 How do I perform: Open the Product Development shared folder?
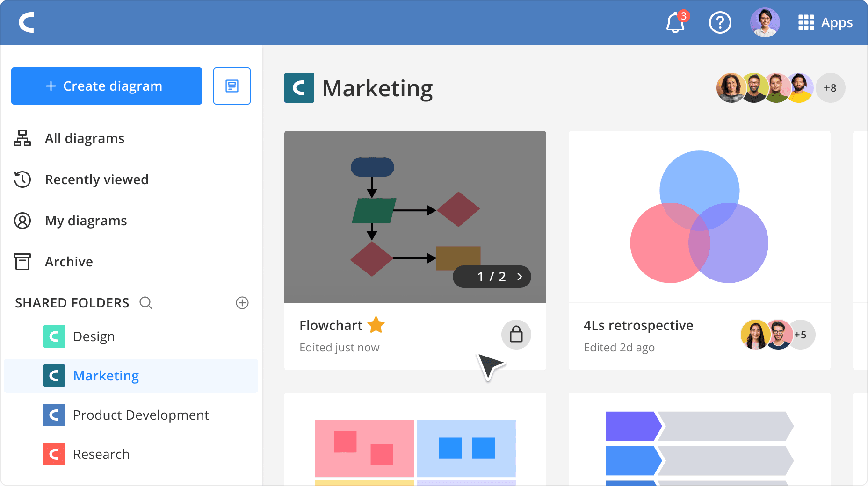coord(140,415)
